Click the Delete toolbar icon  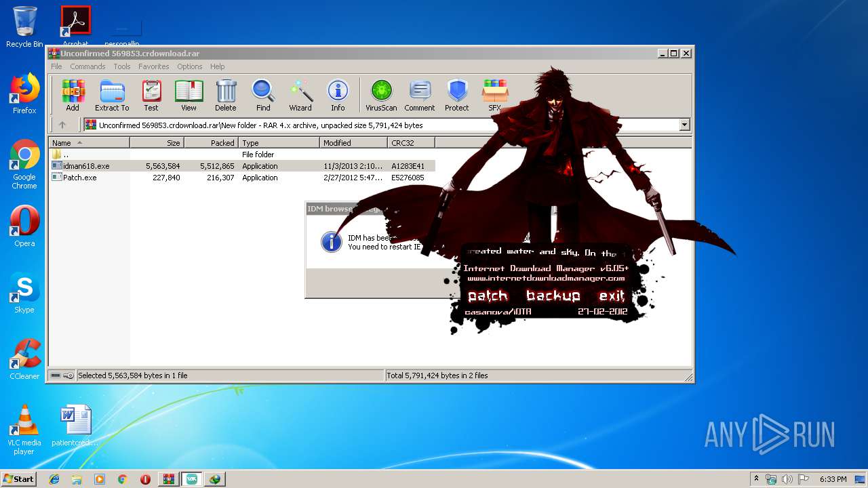point(226,95)
